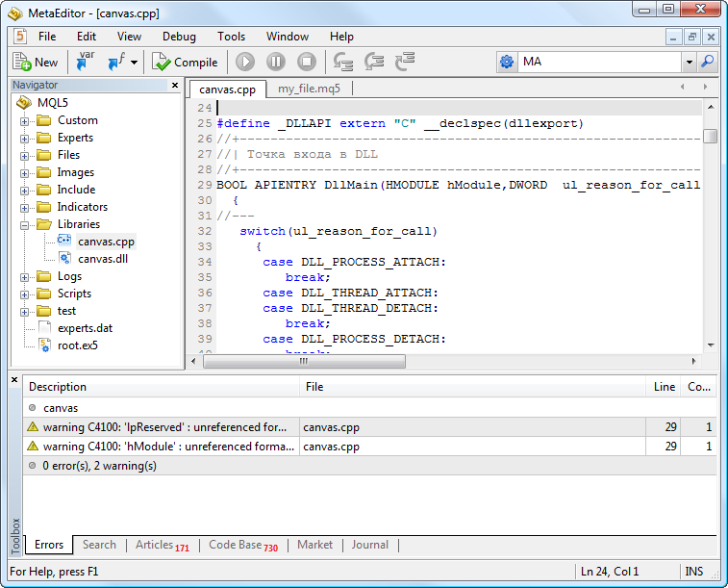This screenshot has width=728, height=588.
Task: Open the Debug menu
Action: [179, 37]
